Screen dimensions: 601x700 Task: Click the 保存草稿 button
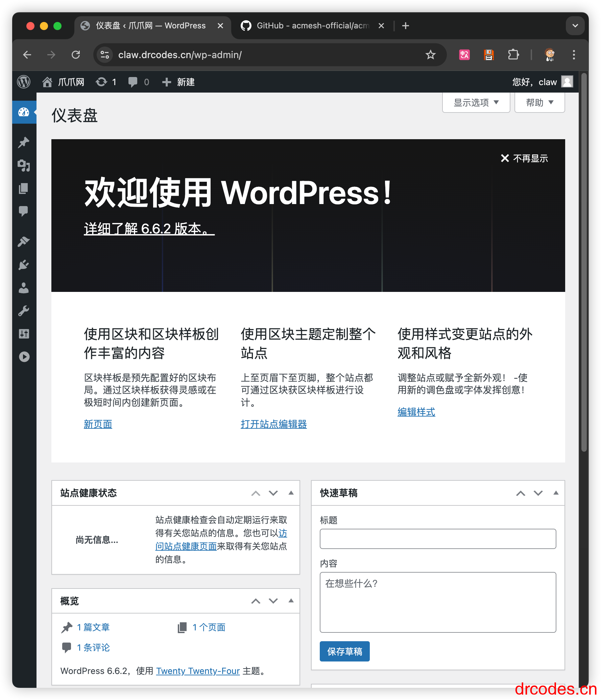[x=344, y=651]
